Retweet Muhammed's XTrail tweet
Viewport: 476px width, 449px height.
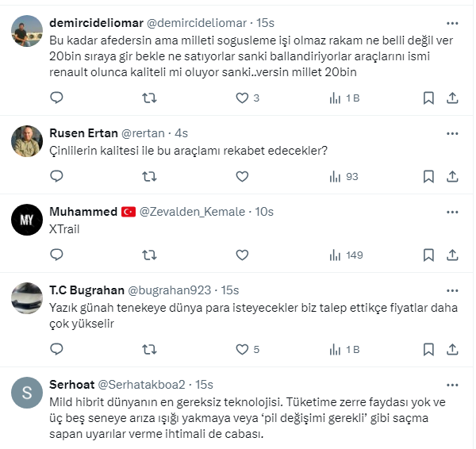coord(148,255)
